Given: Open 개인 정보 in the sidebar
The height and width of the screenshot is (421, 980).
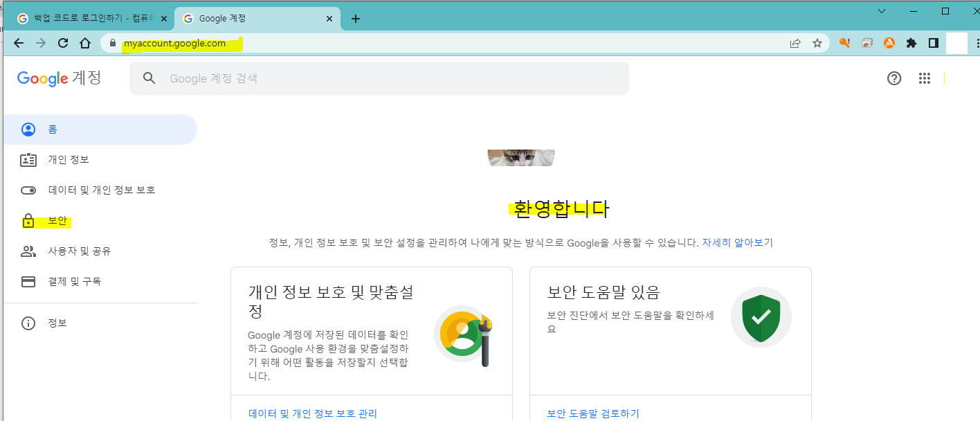Looking at the screenshot, I should [100, 160].
